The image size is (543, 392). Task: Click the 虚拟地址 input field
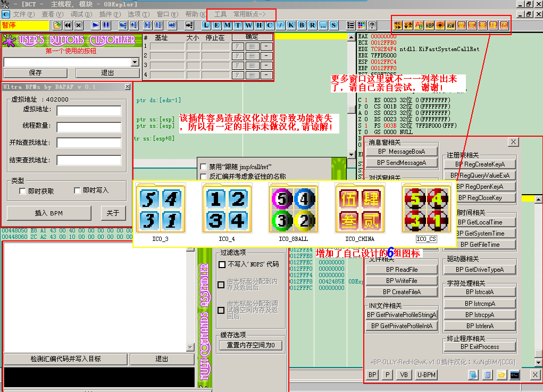(x=89, y=111)
